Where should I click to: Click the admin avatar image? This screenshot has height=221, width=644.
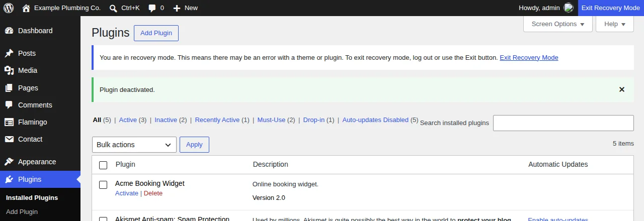(x=569, y=8)
